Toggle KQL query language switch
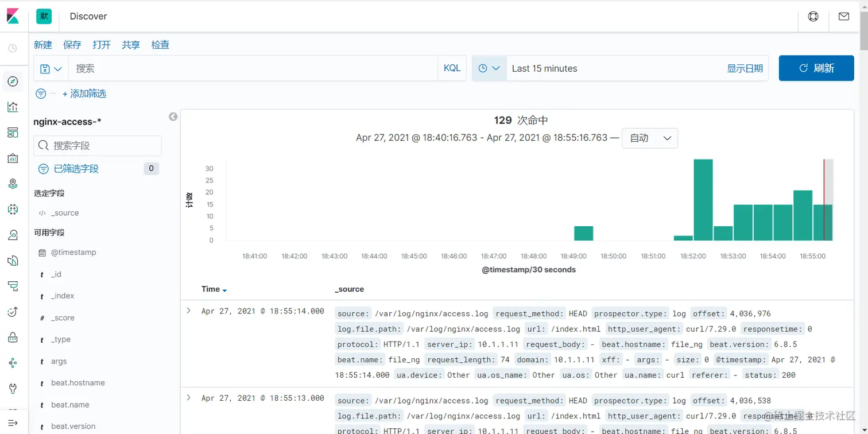Image resolution: width=868 pixels, height=434 pixels. coord(452,68)
